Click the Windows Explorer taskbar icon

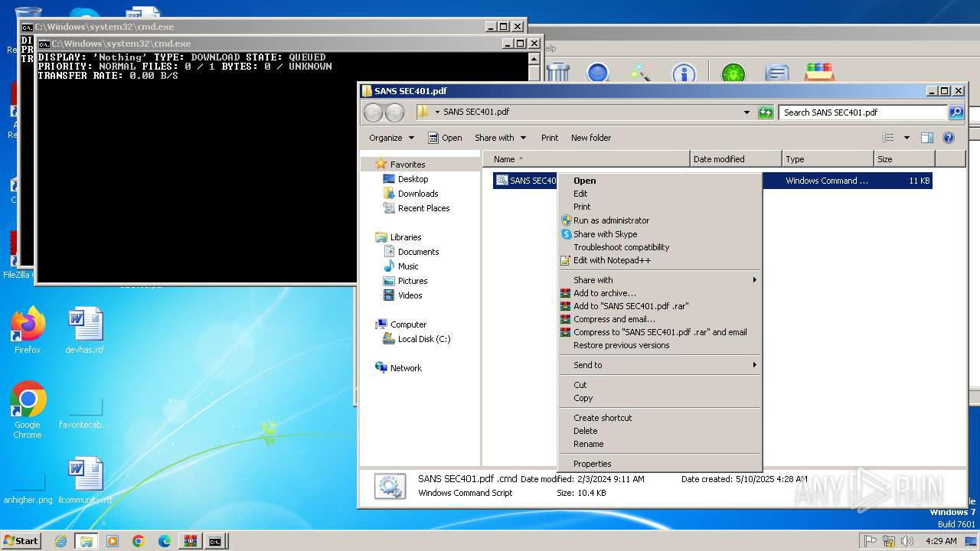[x=87, y=541]
